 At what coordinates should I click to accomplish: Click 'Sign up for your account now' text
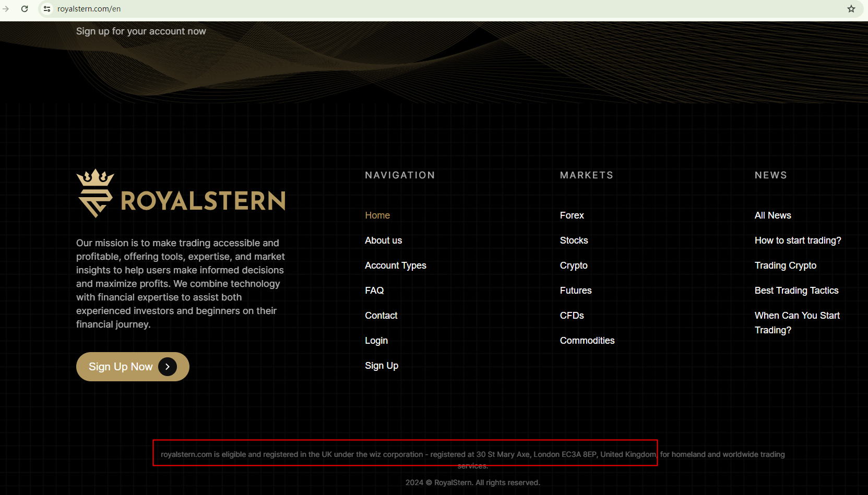(x=141, y=31)
